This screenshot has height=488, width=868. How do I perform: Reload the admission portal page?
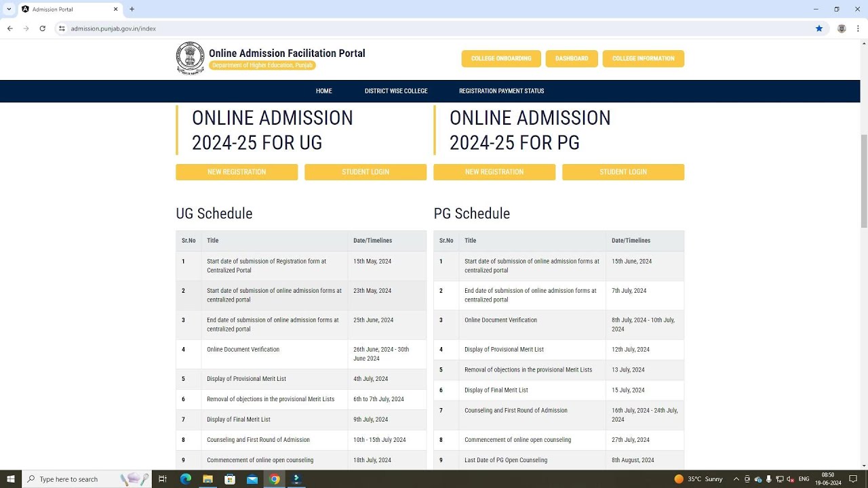[43, 28]
